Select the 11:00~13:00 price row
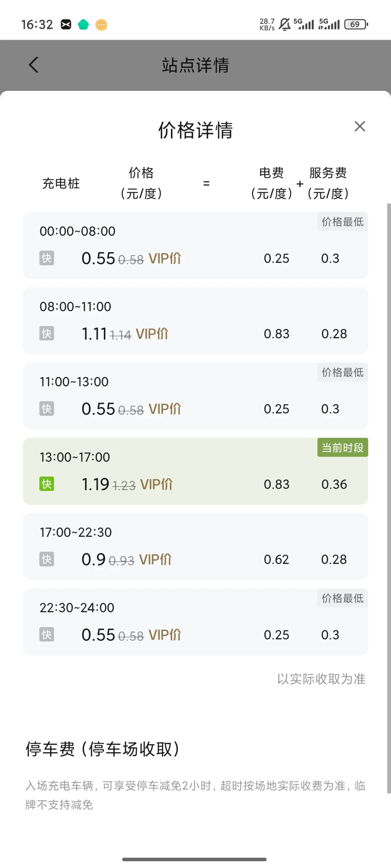Viewport: 391px width, 868px height. point(195,396)
